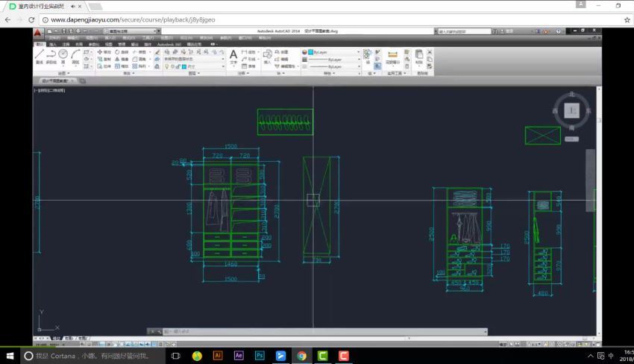The width and height of the screenshot is (634, 364).
Task: Click the Edit Attributes (编辑属性) tool
Action: [x=285, y=66]
